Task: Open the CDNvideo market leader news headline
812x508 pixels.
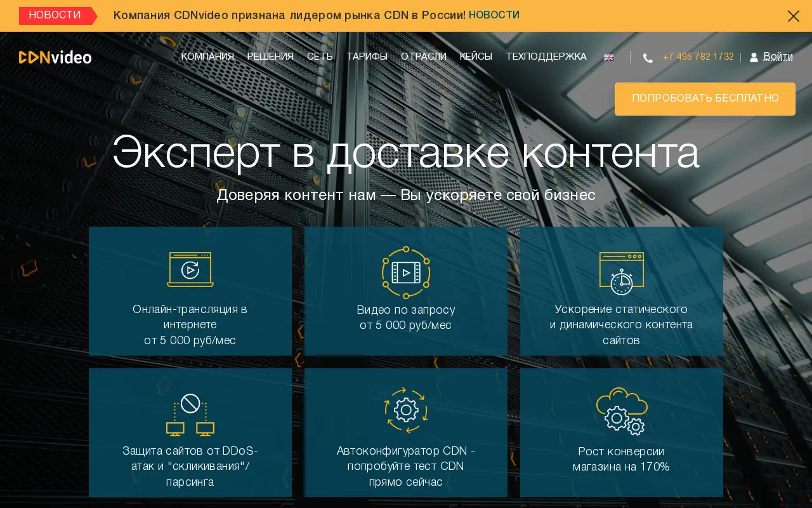Action: 289,16
